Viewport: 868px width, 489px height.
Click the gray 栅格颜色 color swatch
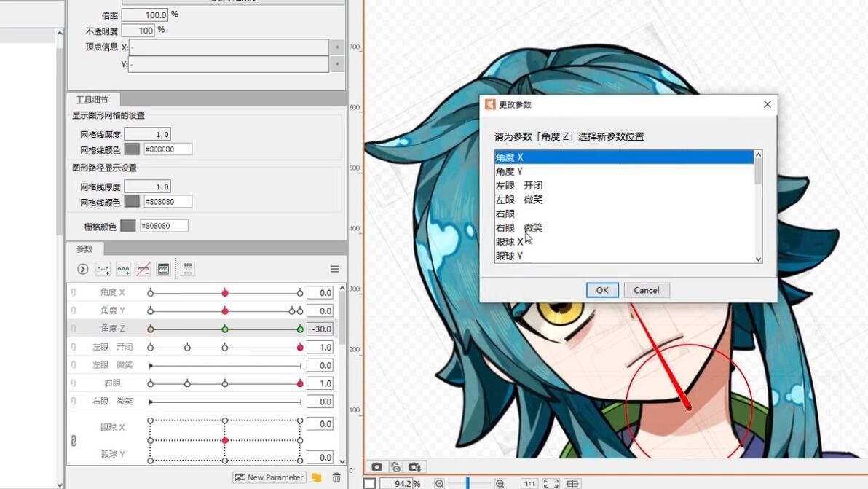click(x=128, y=226)
